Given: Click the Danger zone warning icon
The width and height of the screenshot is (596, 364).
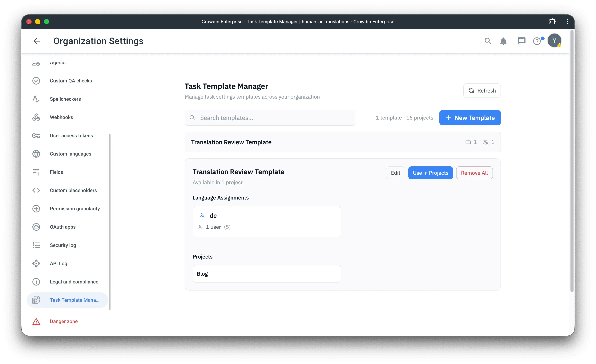Looking at the screenshot, I should [x=36, y=321].
